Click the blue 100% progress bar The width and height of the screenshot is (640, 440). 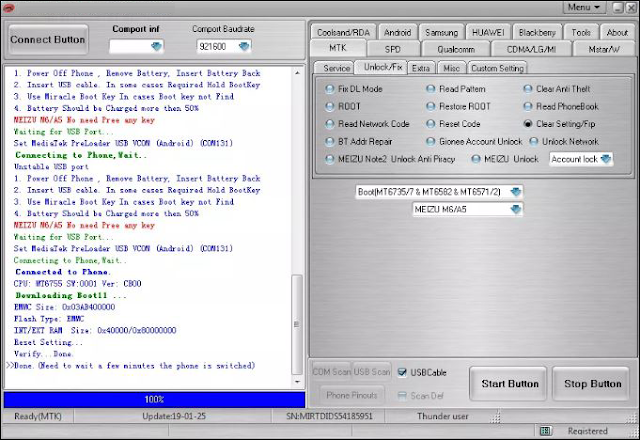pyautogui.click(x=154, y=400)
